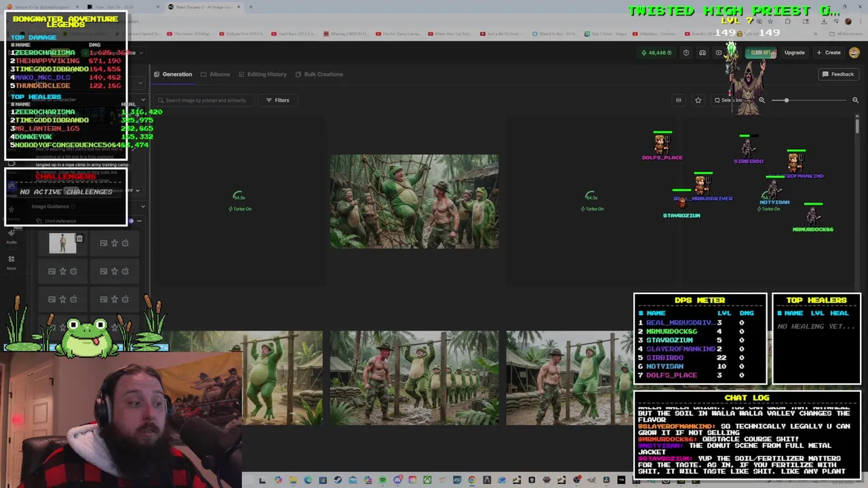Open the Mixed In Key bookmark
This screenshot has width=868, height=488.
(x=553, y=33)
